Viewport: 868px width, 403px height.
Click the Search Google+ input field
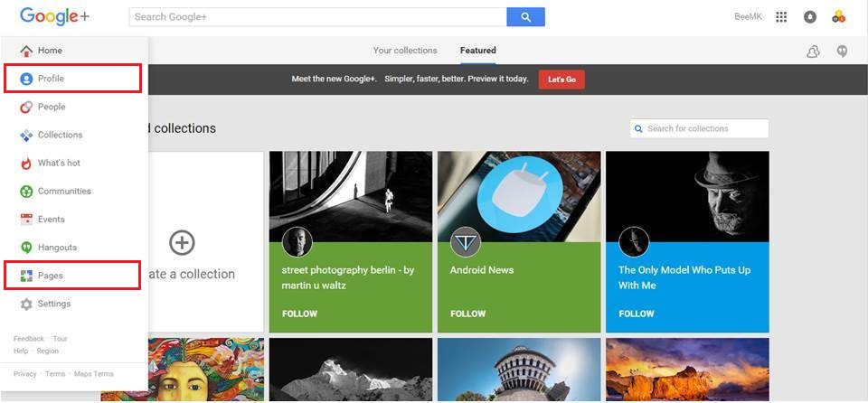coord(317,16)
